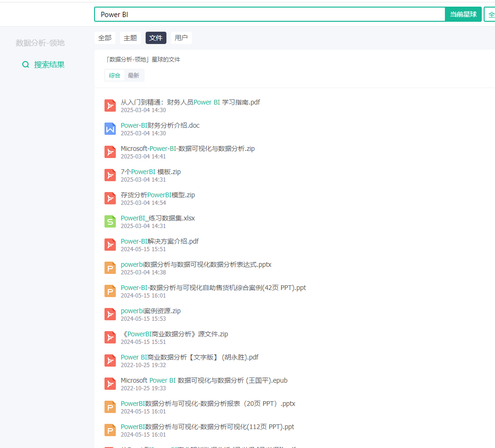
Task: Select the 文件 tab
Action: [156, 38]
